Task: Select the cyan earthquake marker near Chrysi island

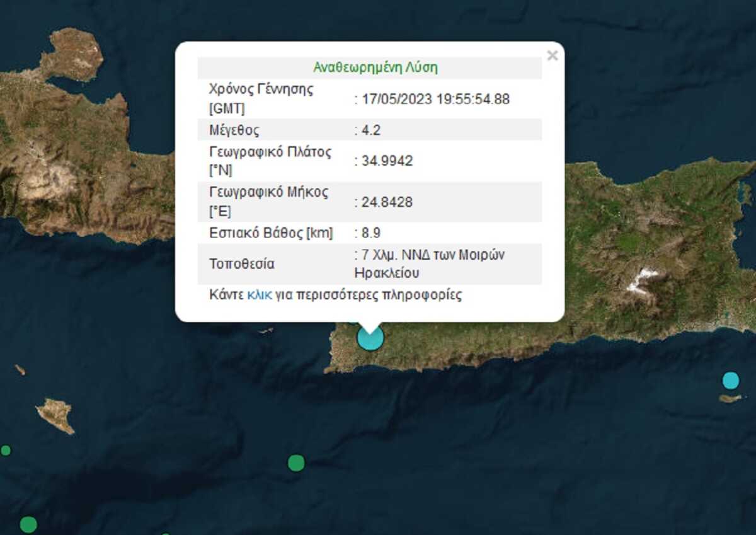Action: click(730, 381)
